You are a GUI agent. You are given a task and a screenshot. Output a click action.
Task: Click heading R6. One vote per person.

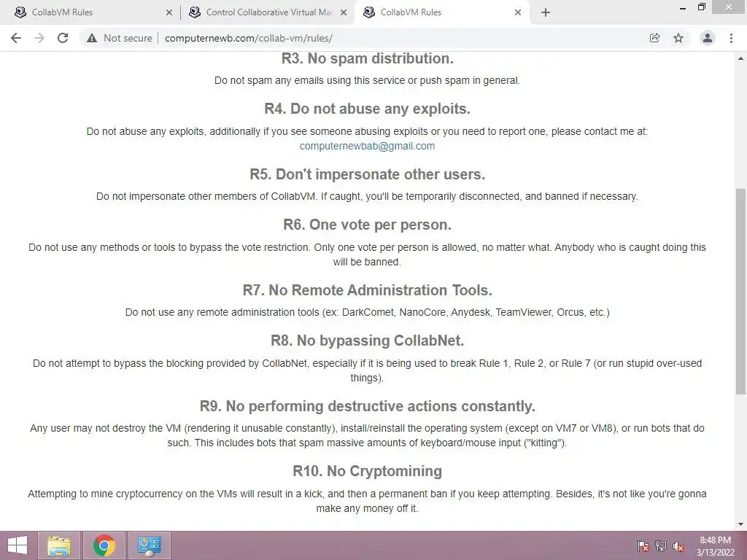pos(368,225)
